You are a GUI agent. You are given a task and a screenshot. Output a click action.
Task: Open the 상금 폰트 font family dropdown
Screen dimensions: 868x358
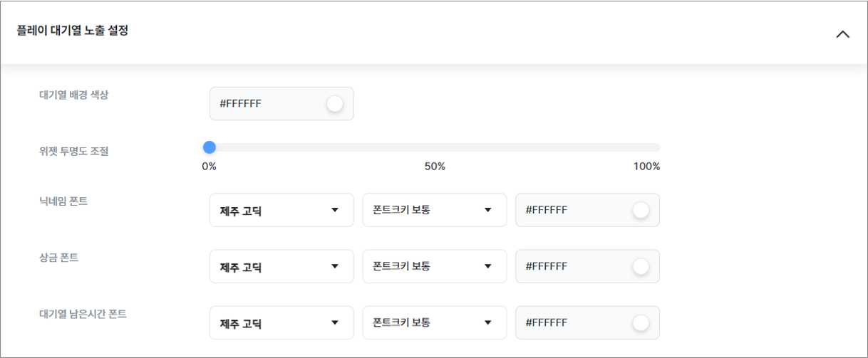281,266
